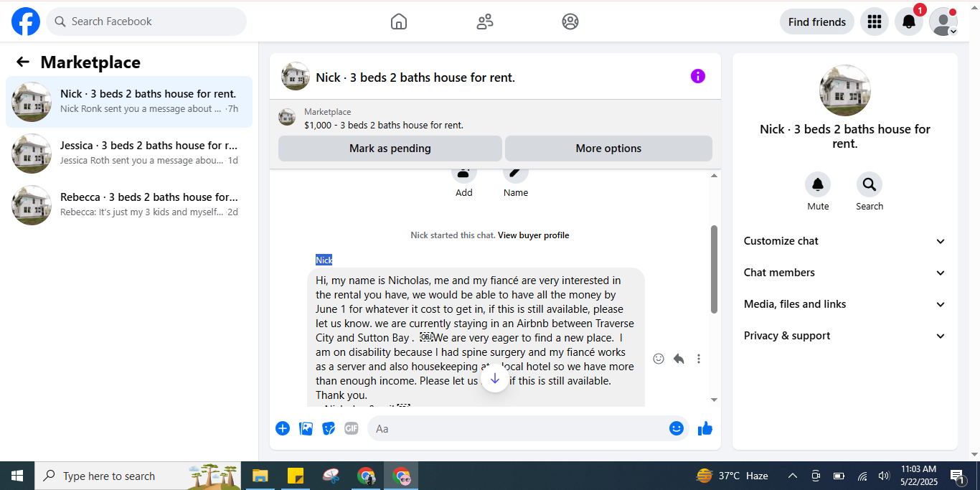Attach a photo with the image icon
This screenshot has width=980, height=490.
pyautogui.click(x=306, y=428)
